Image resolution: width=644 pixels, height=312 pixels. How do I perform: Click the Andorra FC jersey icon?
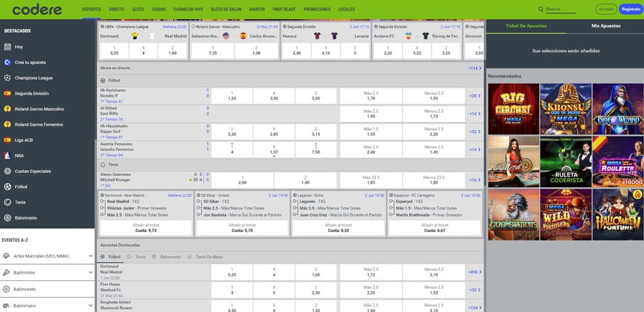408,36
